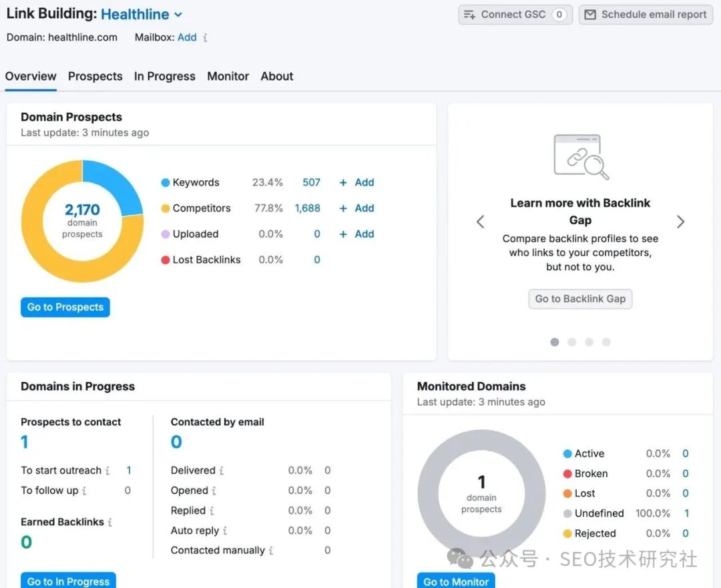Click the Domain Prospects heading
Viewport: 721px width, 588px height.
click(x=71, y=117)
